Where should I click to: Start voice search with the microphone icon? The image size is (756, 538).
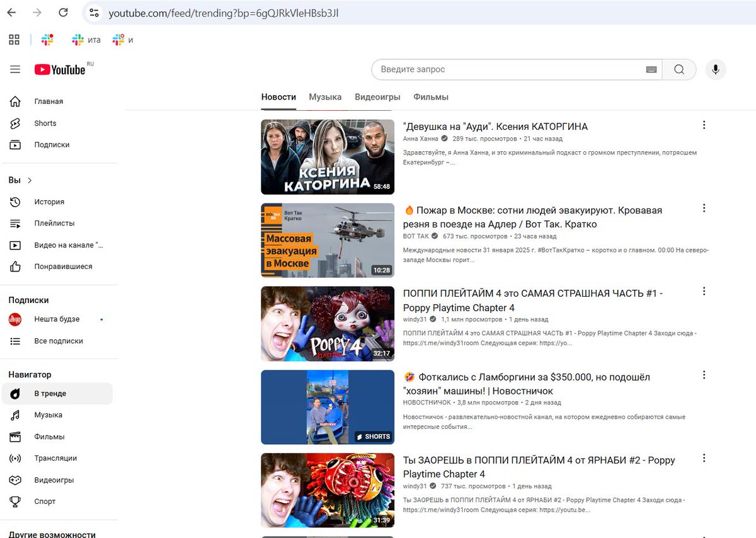(715, 69)
